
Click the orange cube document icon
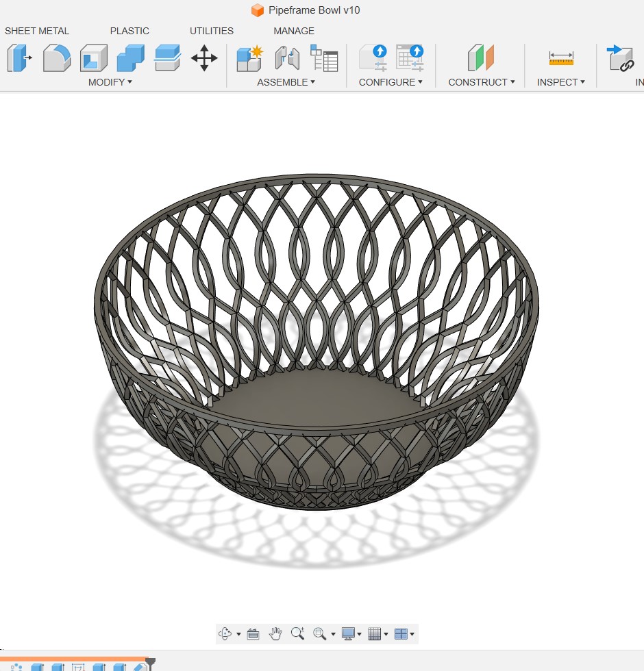[x=258, y=10]
